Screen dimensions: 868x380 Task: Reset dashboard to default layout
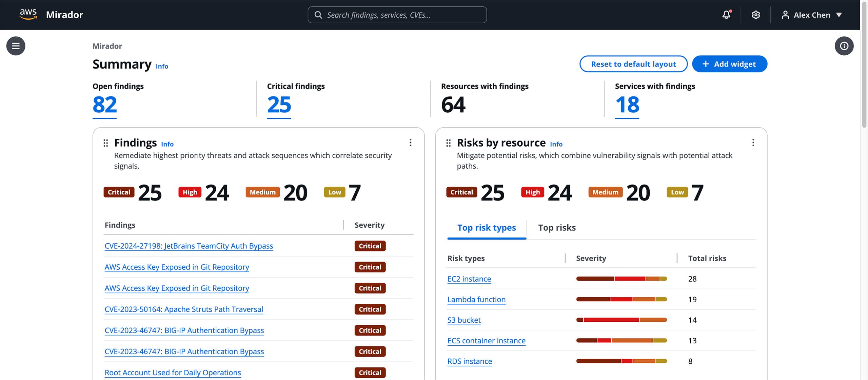coord(633,64)
